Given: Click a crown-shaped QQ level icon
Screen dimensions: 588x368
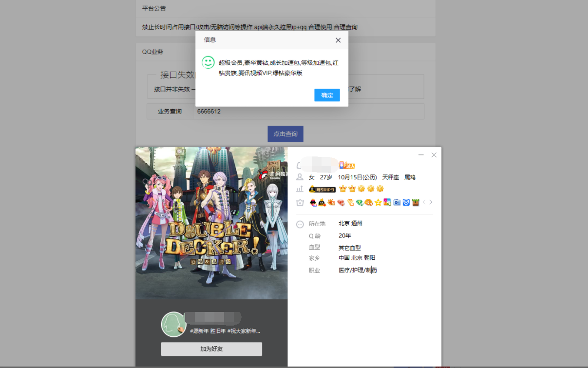Looking at the screenshot, I should click(342, 189).
